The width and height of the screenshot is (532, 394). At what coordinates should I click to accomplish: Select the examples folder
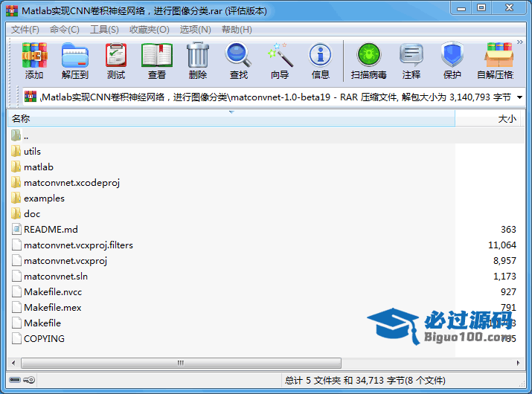[x=44, y=198]
